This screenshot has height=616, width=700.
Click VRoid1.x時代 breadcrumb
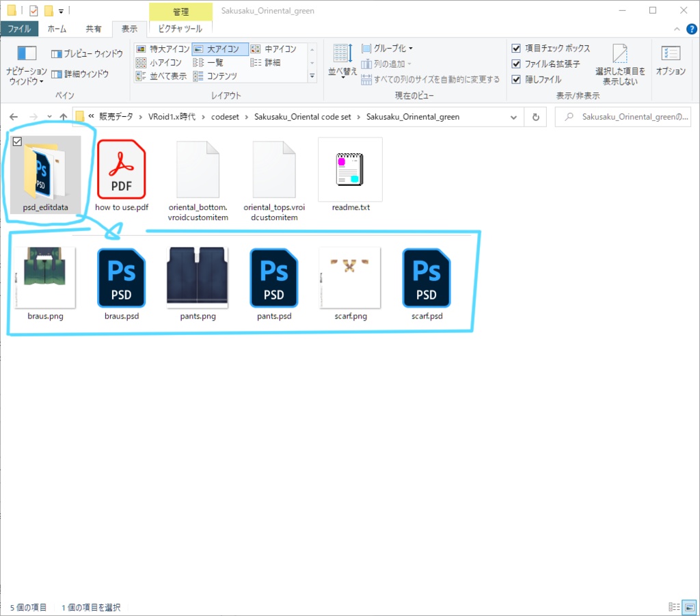click(x=172, y=117)
